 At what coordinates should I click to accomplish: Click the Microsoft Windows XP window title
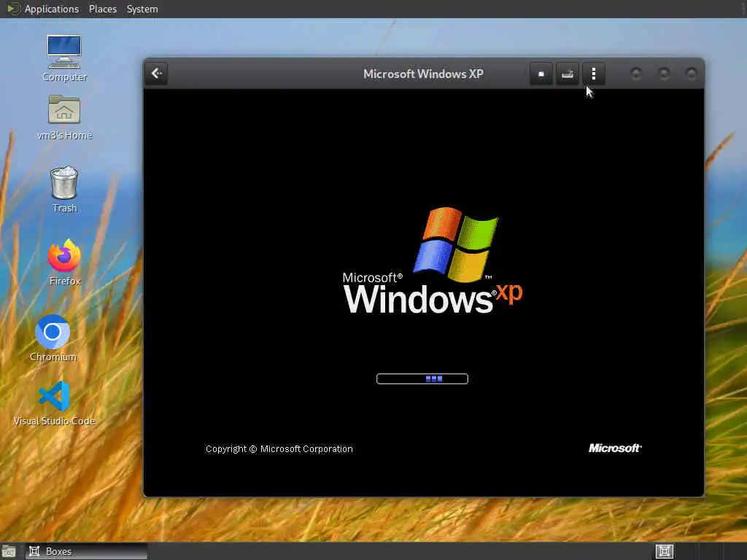click(423, 74)
